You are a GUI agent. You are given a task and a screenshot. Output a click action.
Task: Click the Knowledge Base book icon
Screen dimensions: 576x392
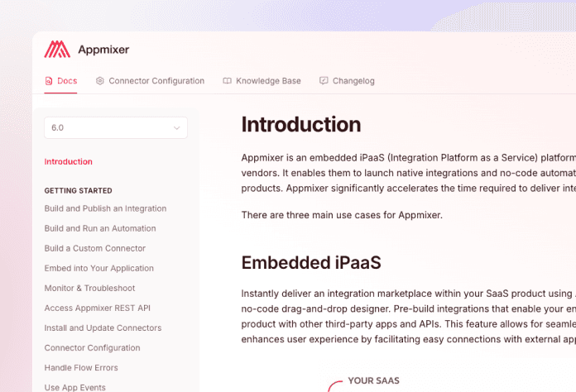pos(227,81)
